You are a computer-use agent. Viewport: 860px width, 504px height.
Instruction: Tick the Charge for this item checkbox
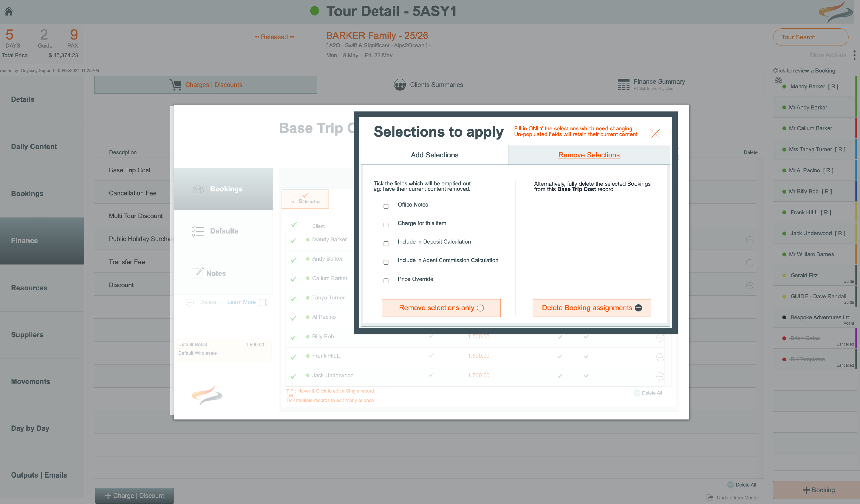(x=386, y=225)
